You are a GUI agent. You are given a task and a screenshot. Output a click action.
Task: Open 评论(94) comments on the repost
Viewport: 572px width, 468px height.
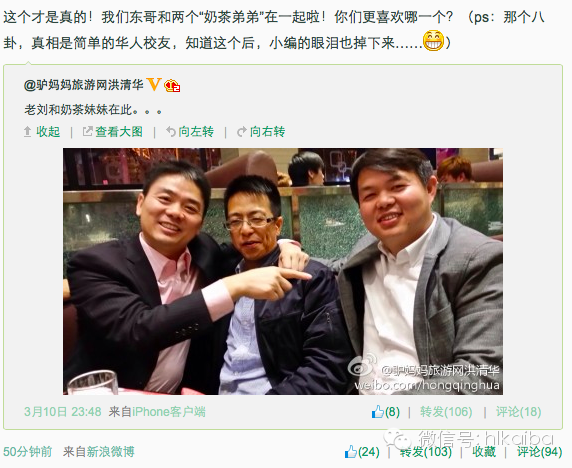(540, 452)
